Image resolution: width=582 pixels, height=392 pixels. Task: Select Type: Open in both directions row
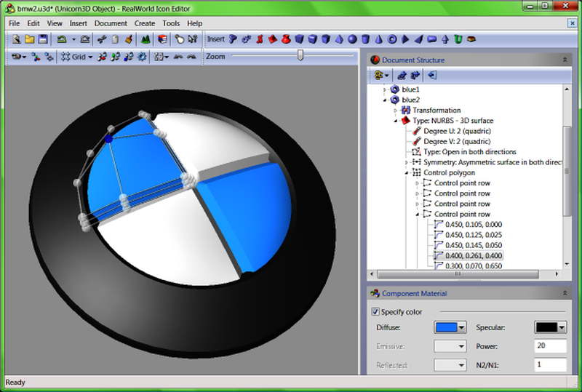(x=470, y=152)
